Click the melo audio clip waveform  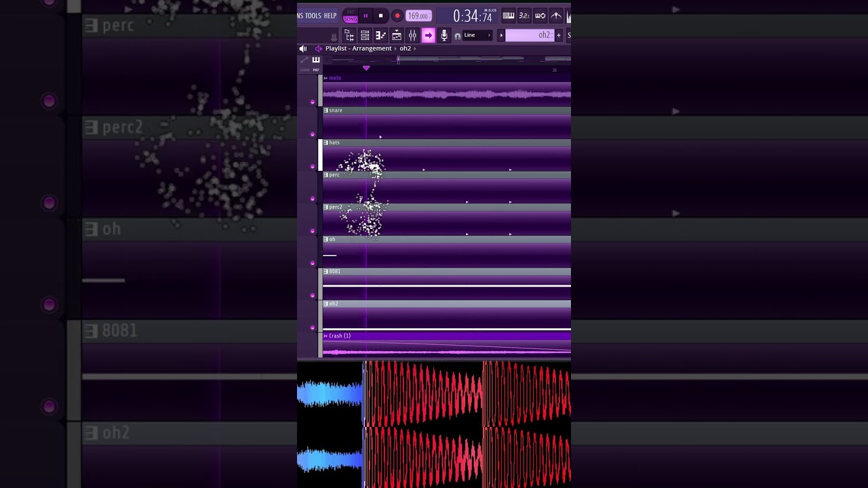coord(447,94)
